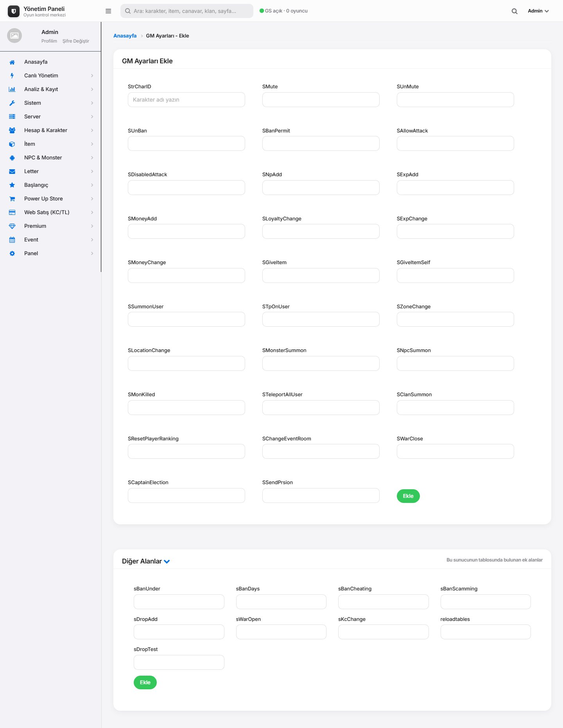Click the magnifier icon in top right
Screen dimensions: 563x728
[515, 11]
